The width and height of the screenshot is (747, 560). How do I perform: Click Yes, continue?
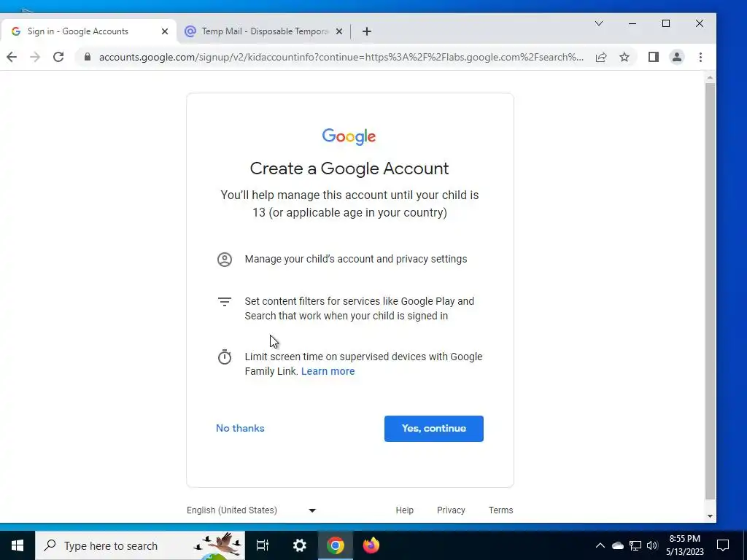tap(433, 429)
